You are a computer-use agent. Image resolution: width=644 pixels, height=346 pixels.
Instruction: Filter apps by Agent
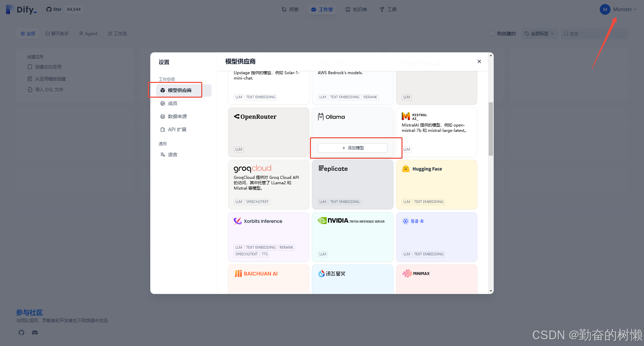[x=88, y=34]
